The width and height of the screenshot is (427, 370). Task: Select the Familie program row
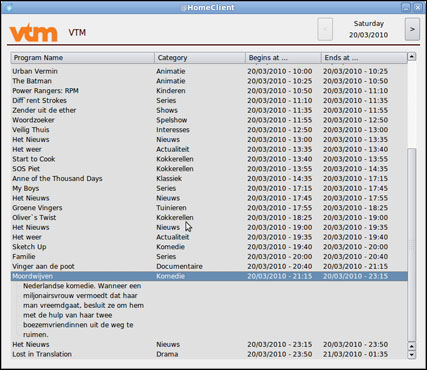209,256
